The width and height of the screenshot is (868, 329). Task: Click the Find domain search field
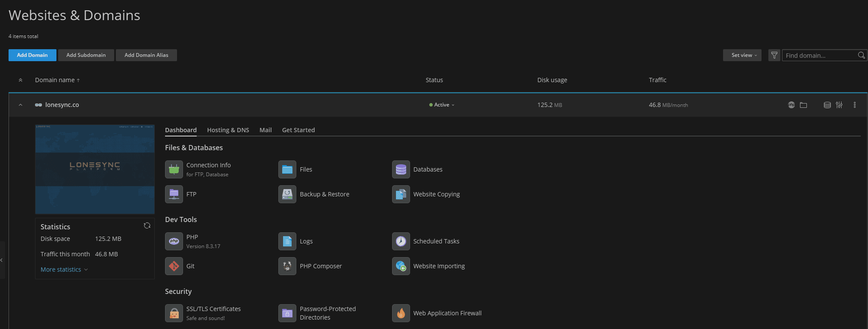[x=819, y=55]
